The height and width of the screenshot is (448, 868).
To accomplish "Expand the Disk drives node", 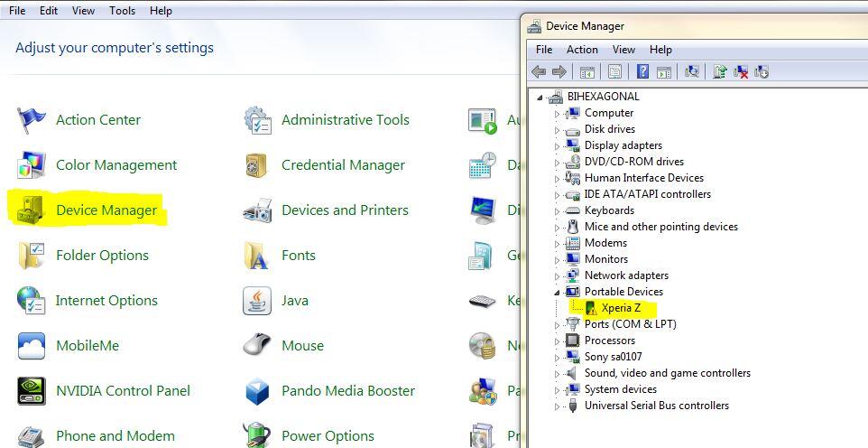I will coord(557,130).
